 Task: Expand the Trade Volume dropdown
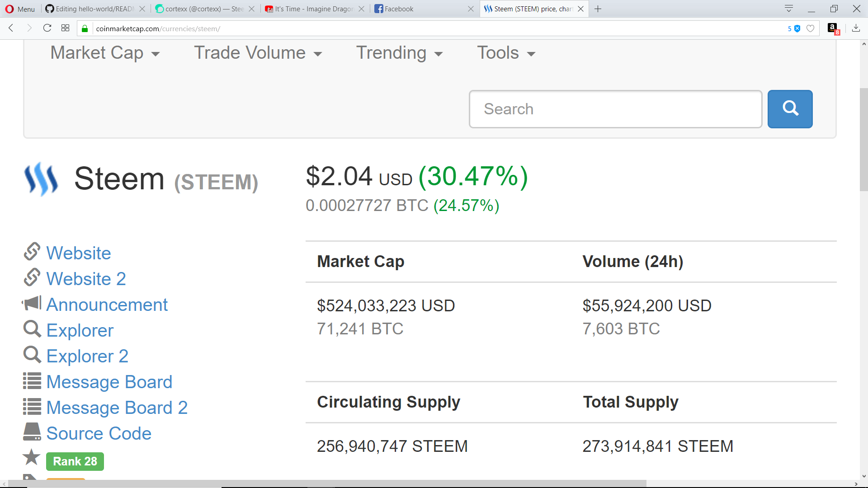pos(258,53)
